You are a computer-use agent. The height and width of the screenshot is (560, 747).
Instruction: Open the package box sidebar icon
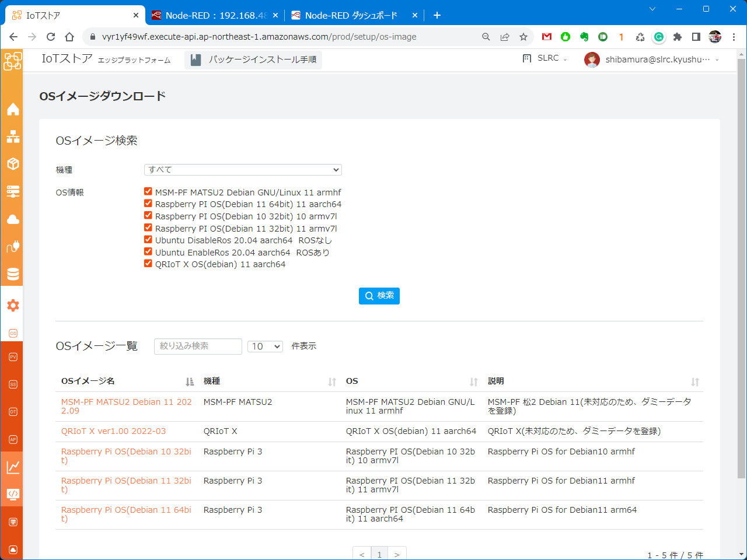13,164
